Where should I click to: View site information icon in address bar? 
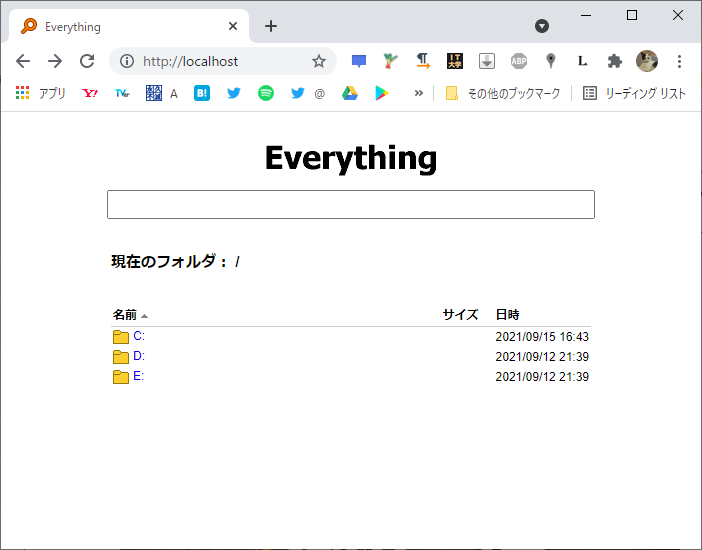click(127, 61)
